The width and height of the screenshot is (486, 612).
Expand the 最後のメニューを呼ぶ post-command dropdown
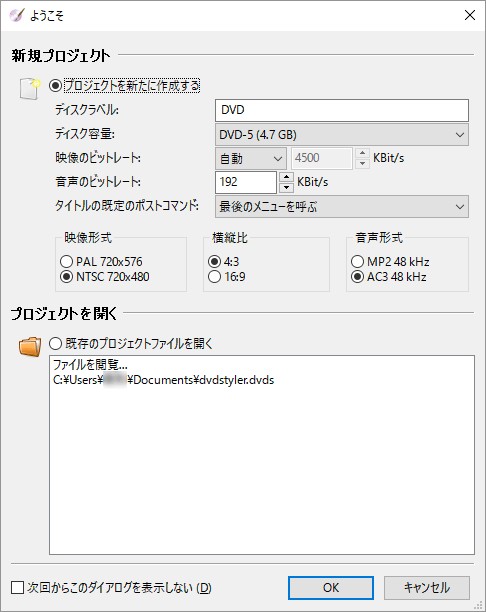coord(342,206)
